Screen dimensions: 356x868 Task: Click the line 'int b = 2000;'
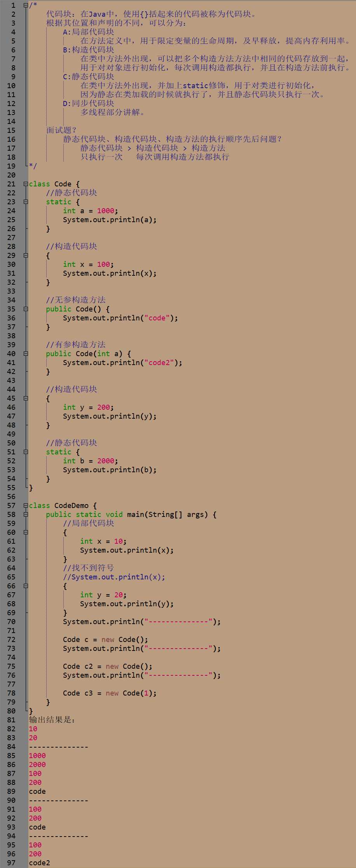[91, 461]
